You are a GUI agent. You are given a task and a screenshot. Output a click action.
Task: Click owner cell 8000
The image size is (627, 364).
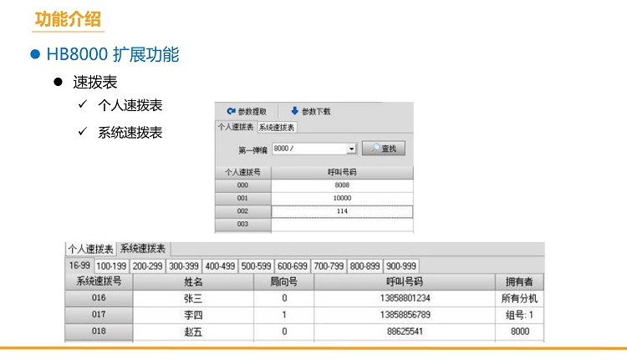pyautogui.click(x=519, y=331)
